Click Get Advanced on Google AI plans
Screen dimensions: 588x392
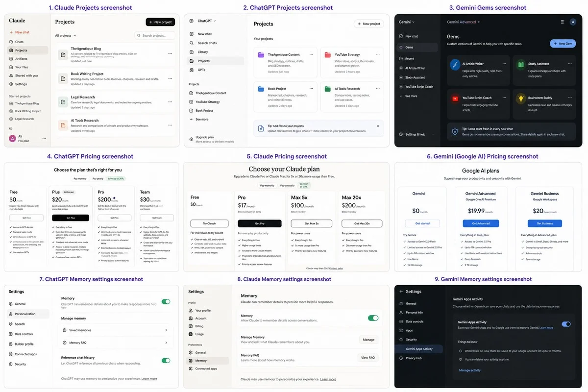click(481, 223)
